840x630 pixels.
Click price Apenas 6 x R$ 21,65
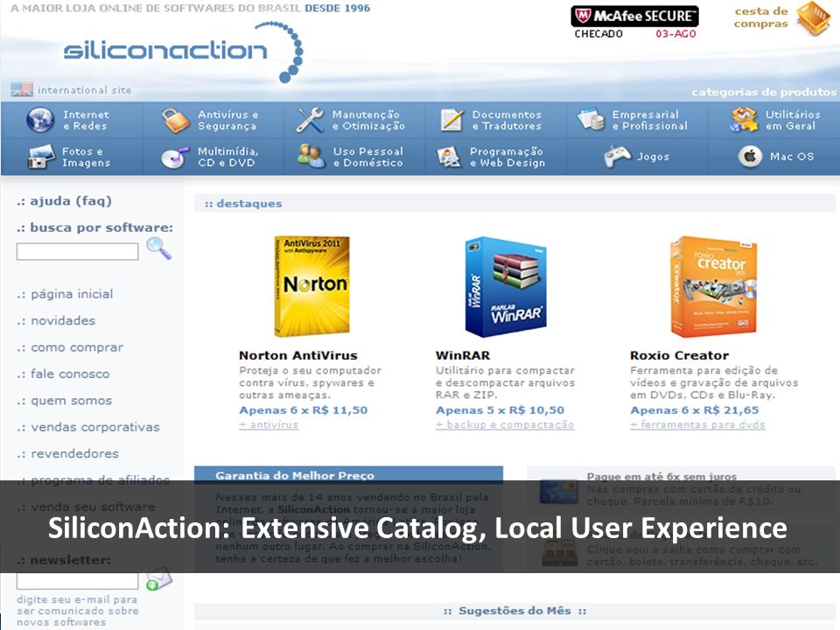(x=694, y=410)
